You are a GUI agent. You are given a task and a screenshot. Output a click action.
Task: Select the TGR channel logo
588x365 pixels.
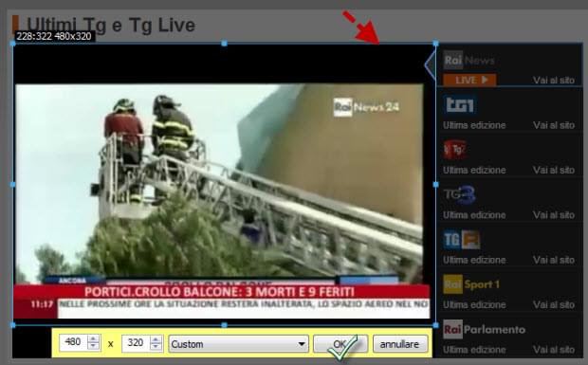click(462, 240)
